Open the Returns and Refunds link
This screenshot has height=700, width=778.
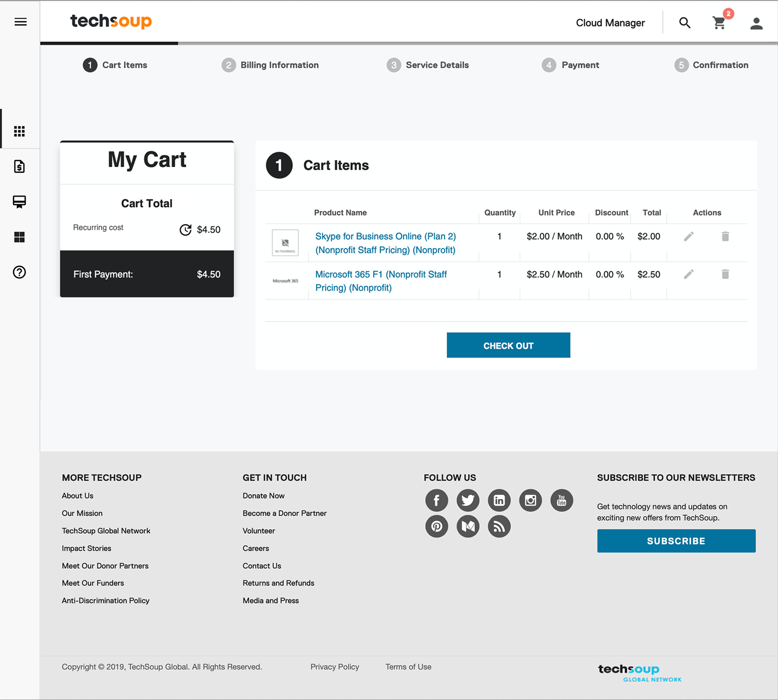pyautogui.click(x=279, y=583)
